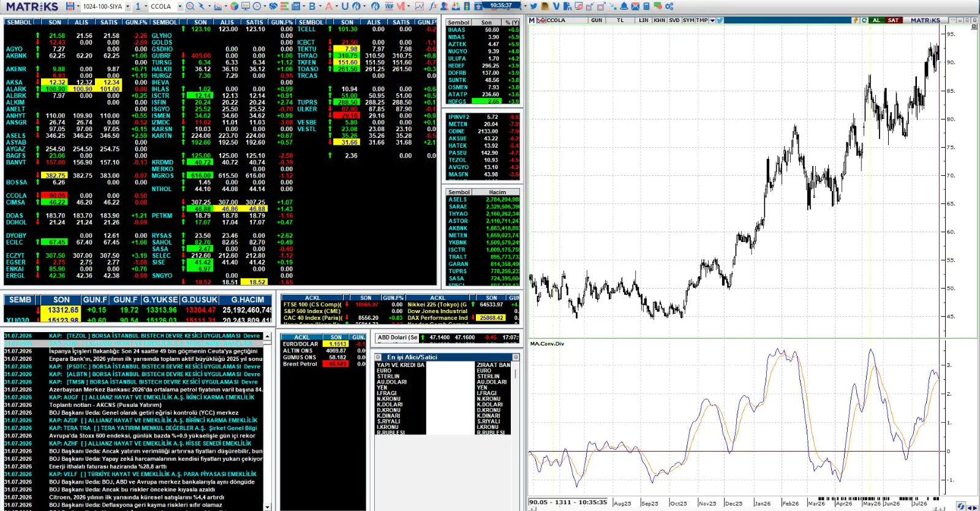The height and width of the screenshot is (511, 980).
Task: Click the Twitter bird icon in main toolbar
Action: point(533,6)
